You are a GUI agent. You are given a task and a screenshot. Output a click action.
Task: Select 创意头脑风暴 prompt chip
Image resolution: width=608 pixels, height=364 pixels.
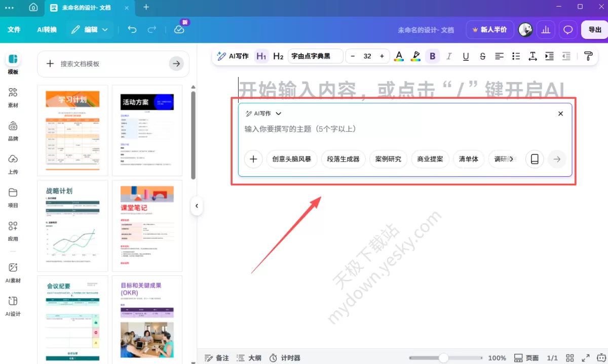click(x=291, y=159)
